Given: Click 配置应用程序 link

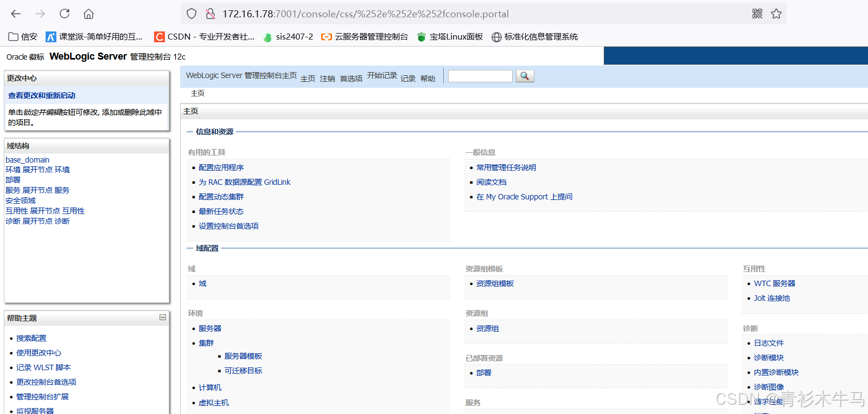Looking at the screenshot, I should [221, 167].
